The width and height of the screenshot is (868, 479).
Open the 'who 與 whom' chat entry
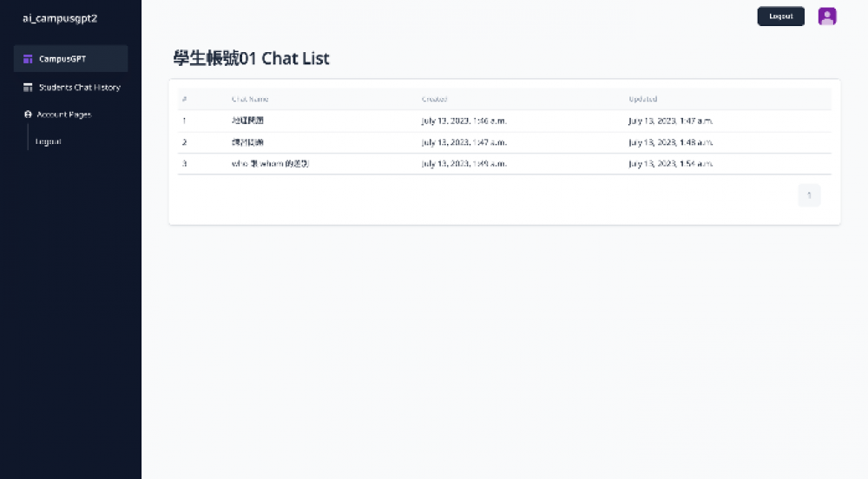[270, 164]
